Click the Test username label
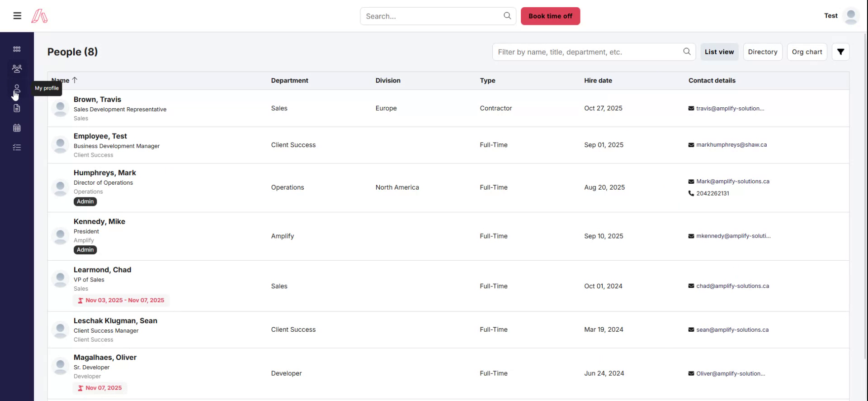 point(831,16)
